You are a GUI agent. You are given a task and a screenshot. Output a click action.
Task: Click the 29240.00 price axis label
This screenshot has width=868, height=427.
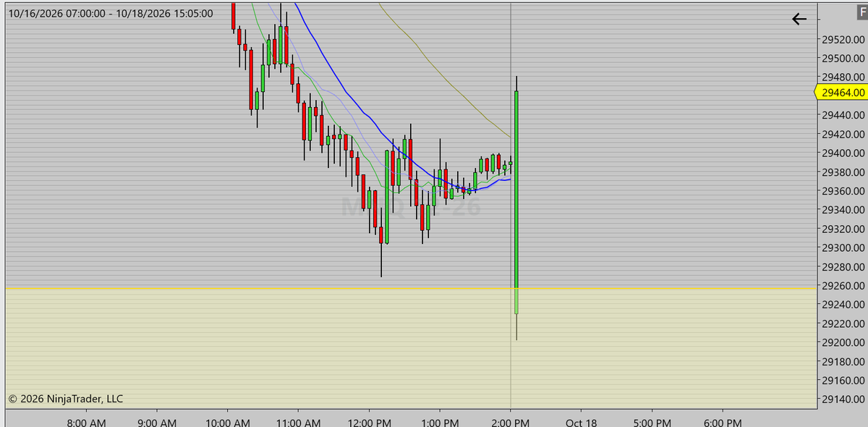click(843, 304)
